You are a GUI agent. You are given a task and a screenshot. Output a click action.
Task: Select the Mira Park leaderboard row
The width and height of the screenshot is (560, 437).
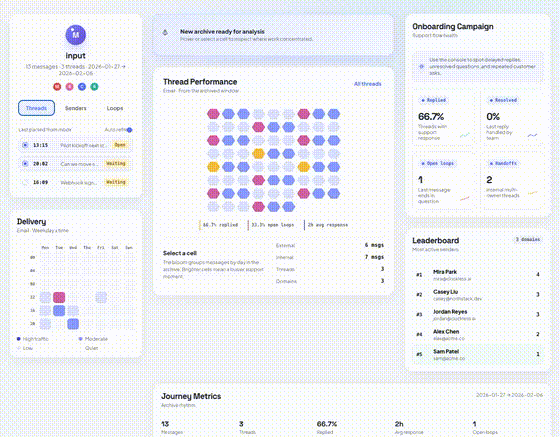(x=478, y=275)
